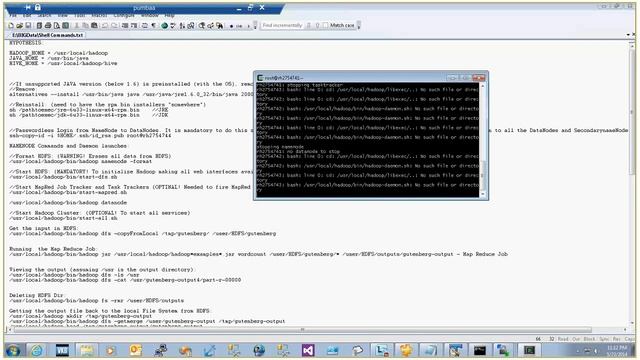Open the media player taskbar icon

coord(110,350)
